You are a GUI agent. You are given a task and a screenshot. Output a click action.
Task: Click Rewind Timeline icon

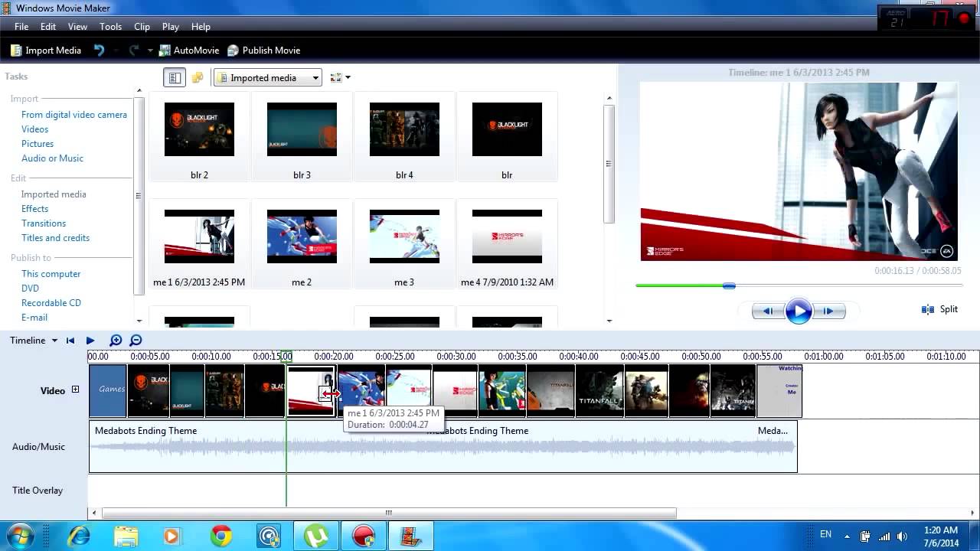click(70, 341)
